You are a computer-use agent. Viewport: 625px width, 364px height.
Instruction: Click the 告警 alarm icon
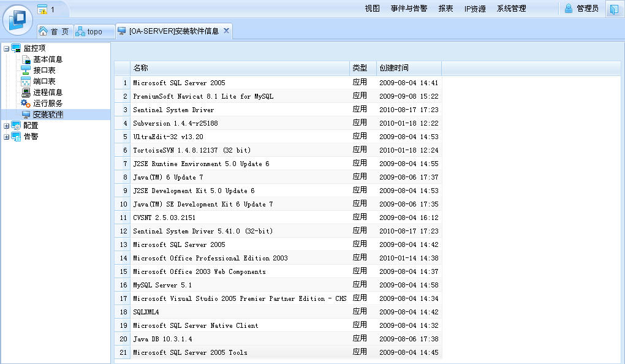(x=16, y=137)
